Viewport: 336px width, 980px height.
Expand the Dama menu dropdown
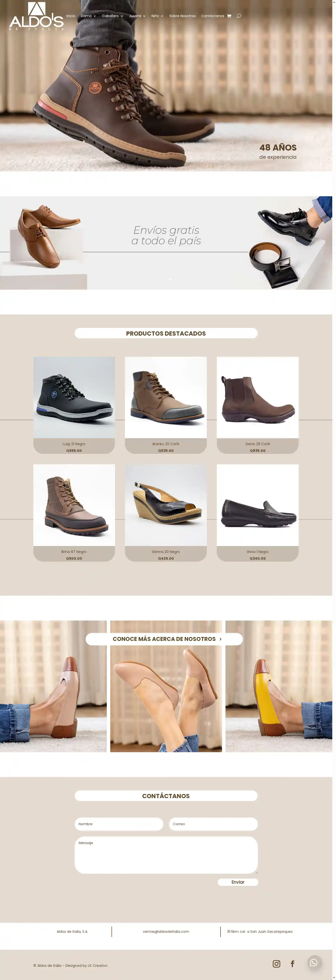(x=88, y=16)
